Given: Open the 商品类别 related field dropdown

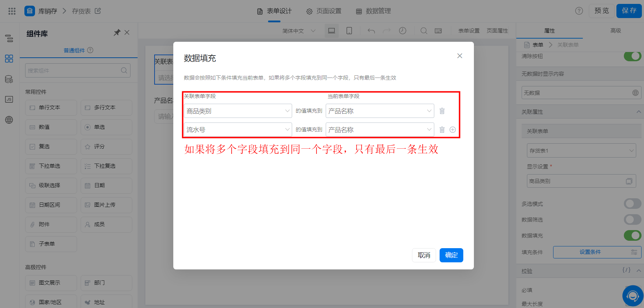Looking at the screenshot, I should coord(238,111).
